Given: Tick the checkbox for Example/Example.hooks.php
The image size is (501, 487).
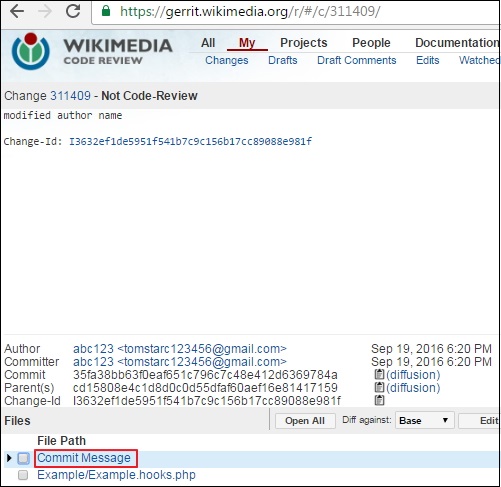Looking at the screenshot, I should (23, 475).
